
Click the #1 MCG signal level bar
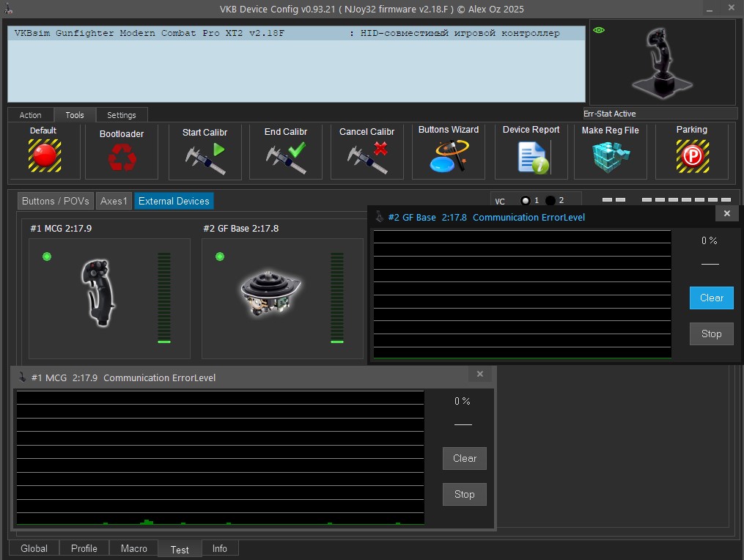(164, 298)
